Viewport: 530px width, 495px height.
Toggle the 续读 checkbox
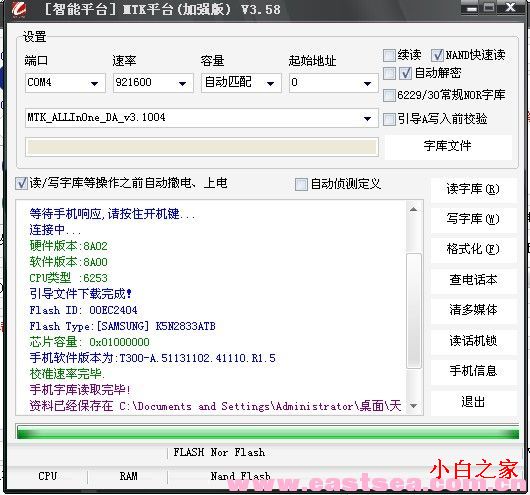[x=389, y=55]
